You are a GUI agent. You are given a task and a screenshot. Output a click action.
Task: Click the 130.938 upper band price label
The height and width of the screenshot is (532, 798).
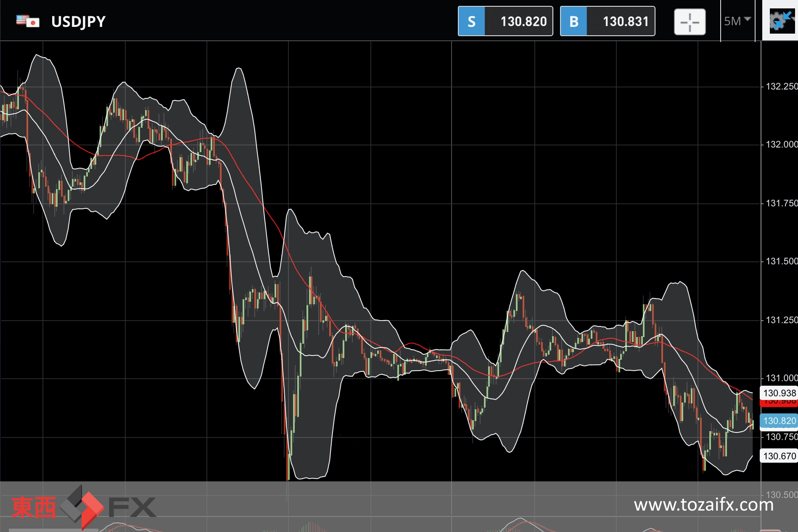click(x=779, y=393)
